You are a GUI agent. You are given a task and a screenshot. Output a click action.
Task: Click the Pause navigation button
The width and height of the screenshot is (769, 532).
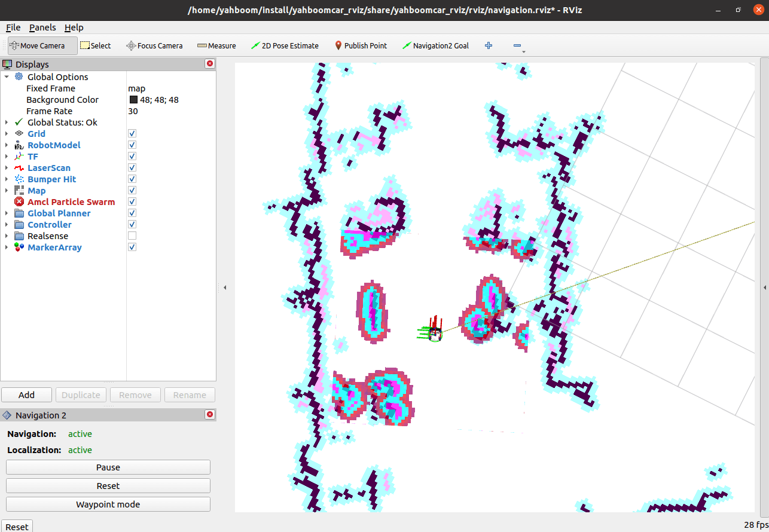[x=108, y=467]
